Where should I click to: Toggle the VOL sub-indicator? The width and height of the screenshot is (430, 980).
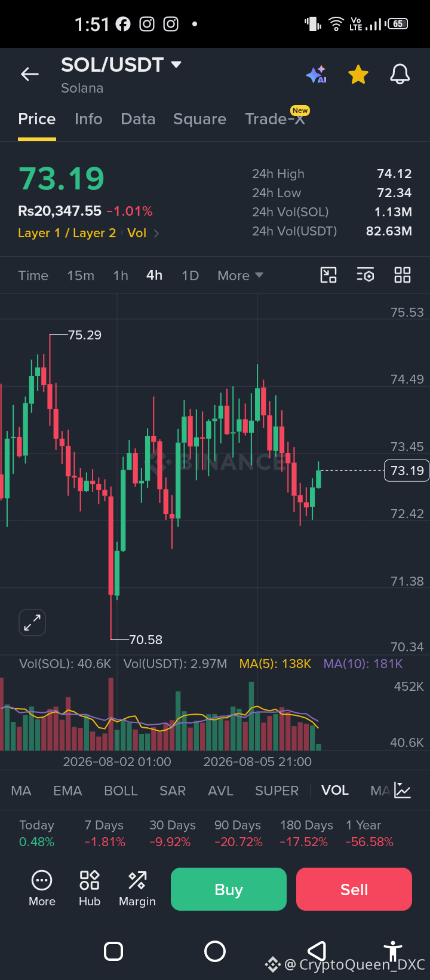(x=335, y=790)
